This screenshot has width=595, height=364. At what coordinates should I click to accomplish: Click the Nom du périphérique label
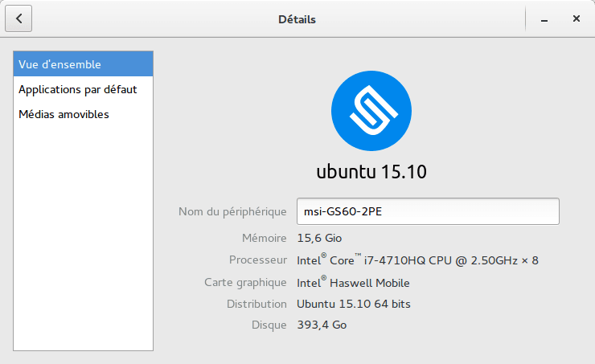click(x=232, y=211)
